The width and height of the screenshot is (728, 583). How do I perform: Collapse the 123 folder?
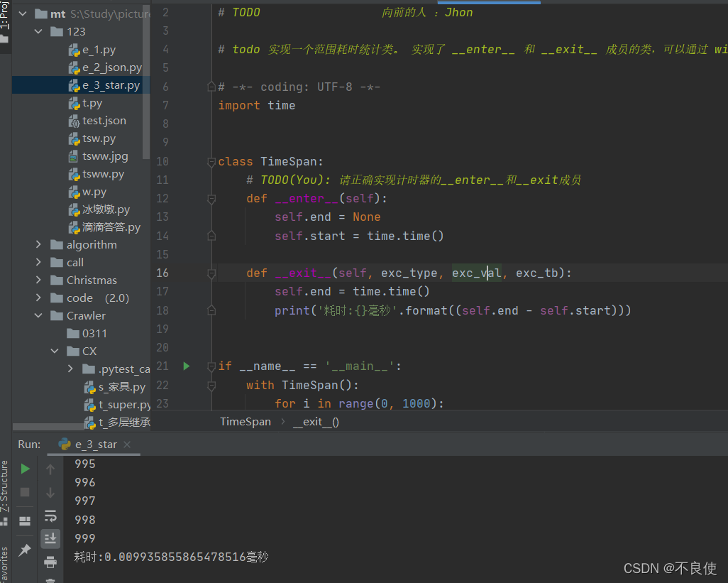(x=38, y=31)
